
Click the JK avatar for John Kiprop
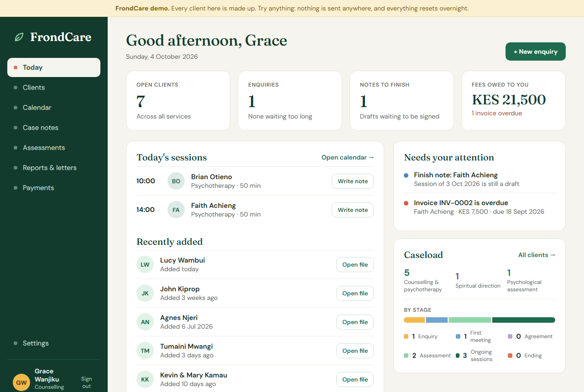click(x=145, y=293)
